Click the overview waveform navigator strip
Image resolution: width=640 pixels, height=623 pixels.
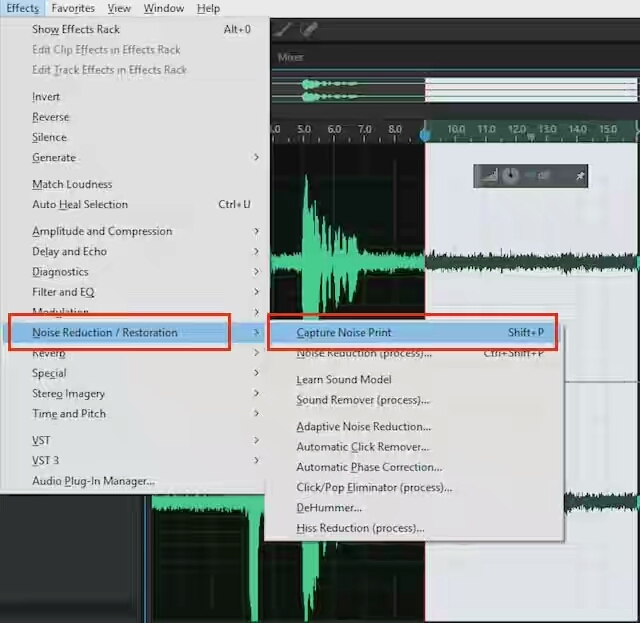coord(455,90)
